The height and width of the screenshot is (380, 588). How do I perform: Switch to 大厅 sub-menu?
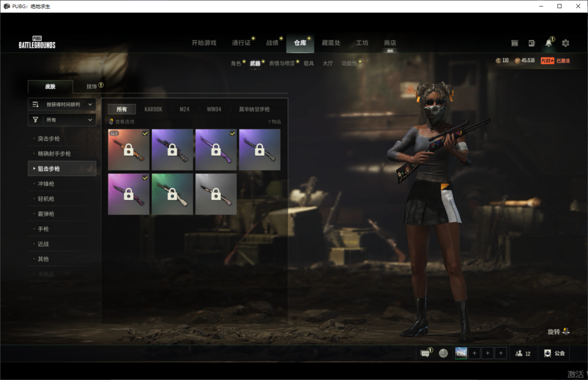(328, 63)
